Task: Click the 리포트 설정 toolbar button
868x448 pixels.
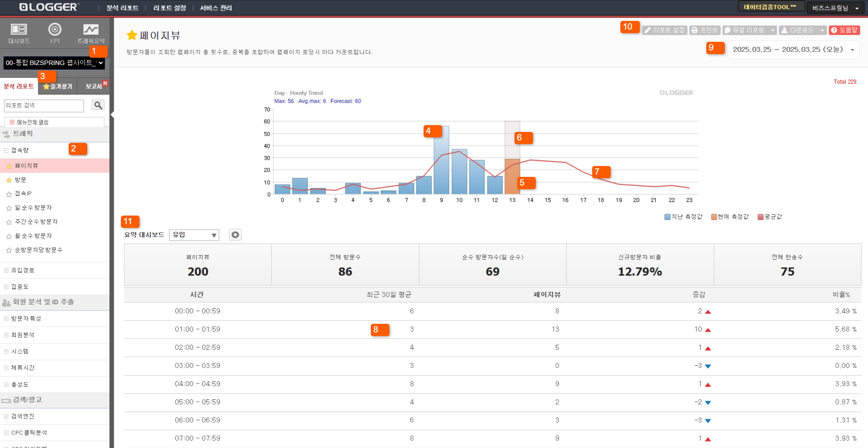Action: 664,30
